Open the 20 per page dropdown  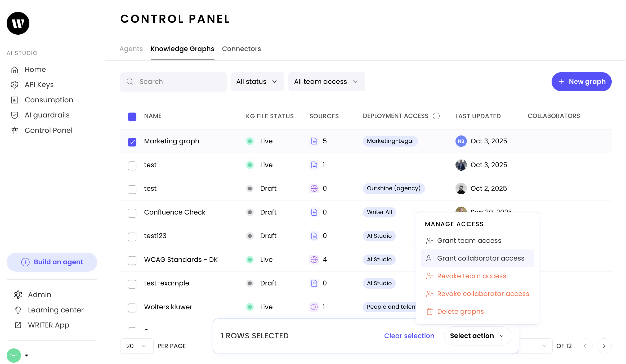[136, 346]
